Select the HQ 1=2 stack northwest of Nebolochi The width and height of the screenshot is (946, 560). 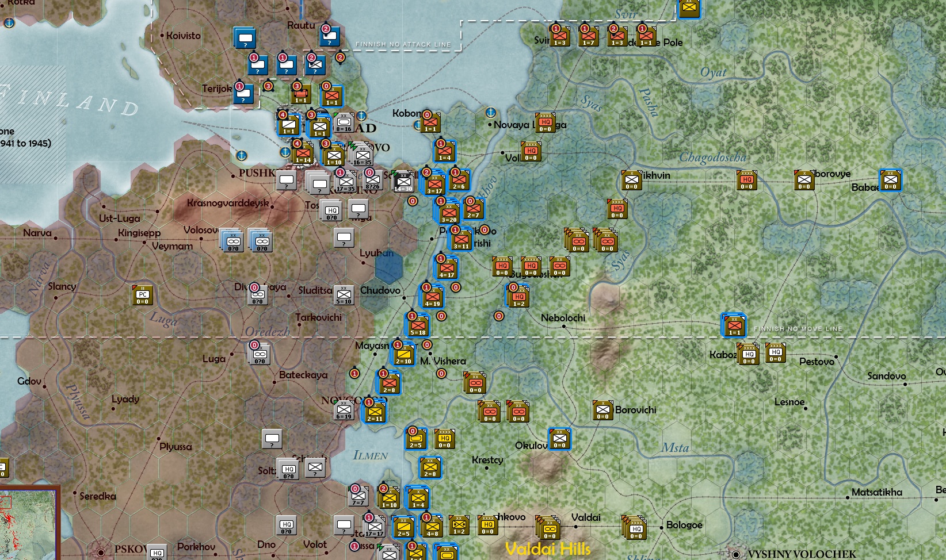tap(518, 297)
